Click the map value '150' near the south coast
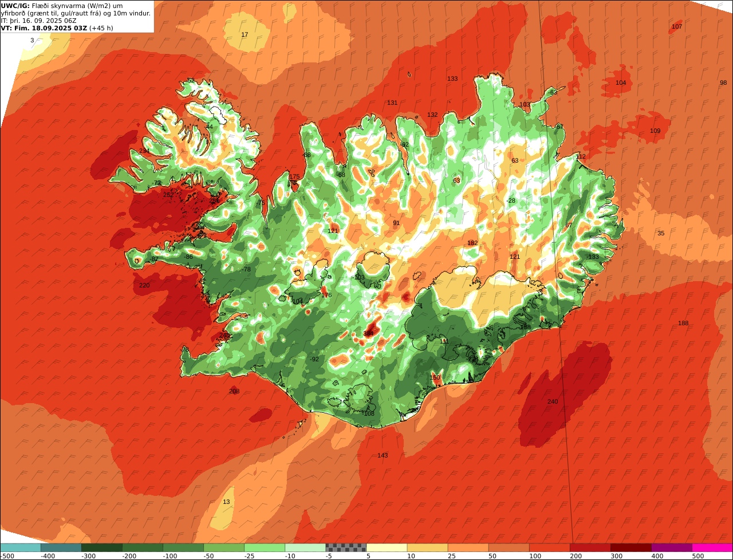 [x=435, y=377]
